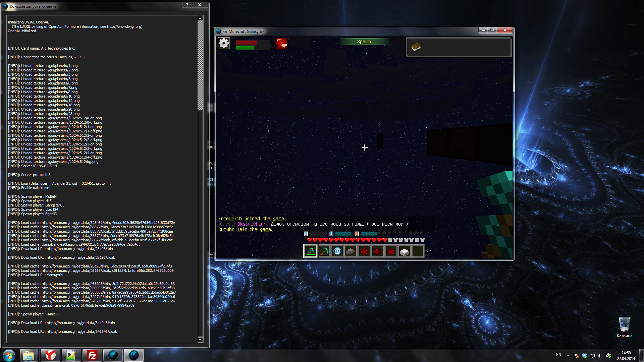Click the network tray icon
The width and height of the screenshot is (644, 362).
point(592,356)
